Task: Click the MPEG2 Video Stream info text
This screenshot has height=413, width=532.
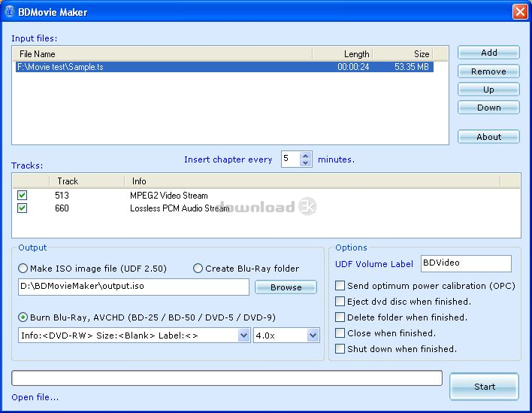Action: [x=168, y=196]
